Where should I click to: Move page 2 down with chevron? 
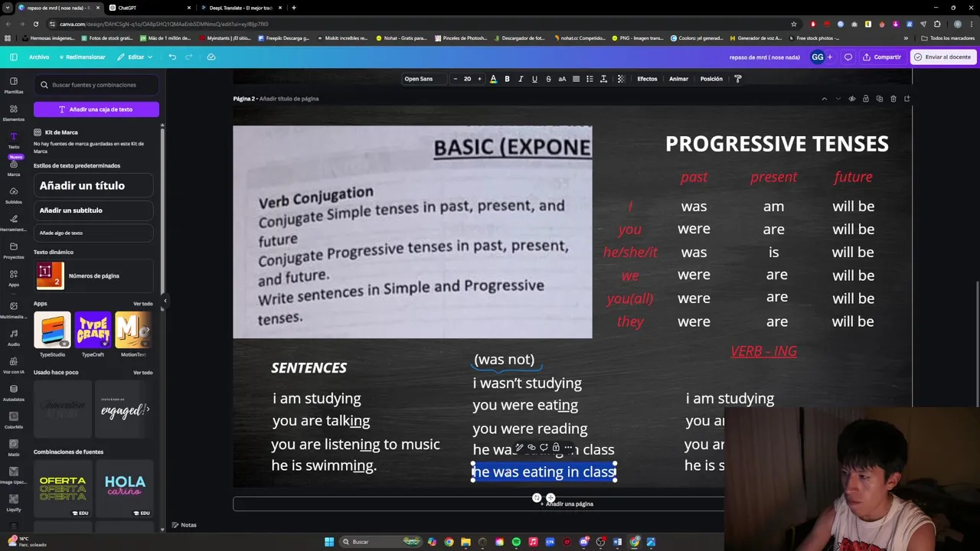click(x=838, y=99)
